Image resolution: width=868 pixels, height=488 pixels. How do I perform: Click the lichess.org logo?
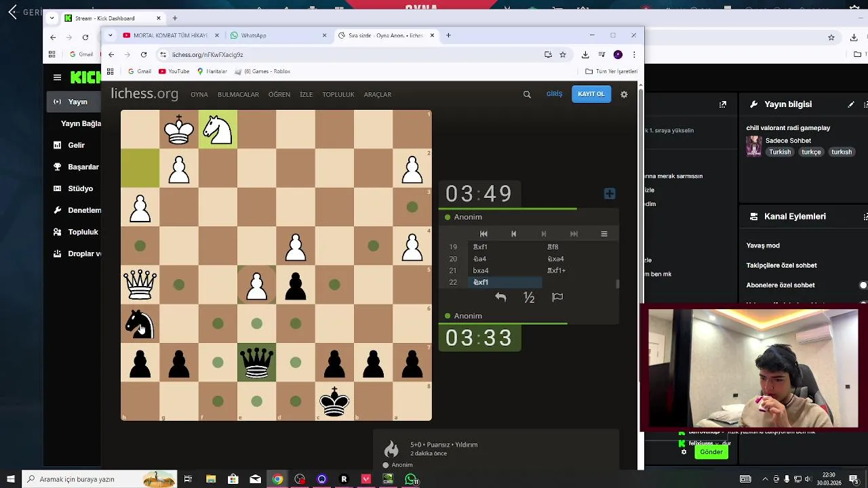144,94
